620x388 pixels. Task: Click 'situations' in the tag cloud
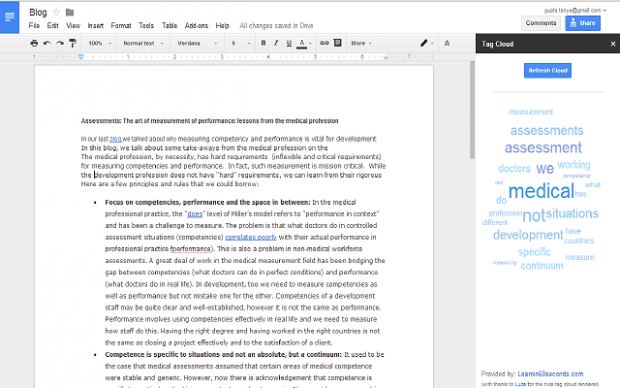572,214
